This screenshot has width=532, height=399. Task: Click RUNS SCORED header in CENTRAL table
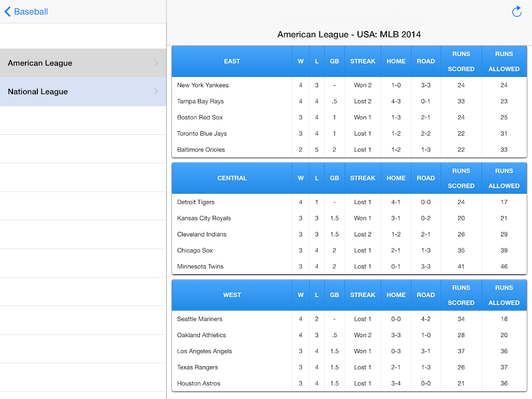461,178
